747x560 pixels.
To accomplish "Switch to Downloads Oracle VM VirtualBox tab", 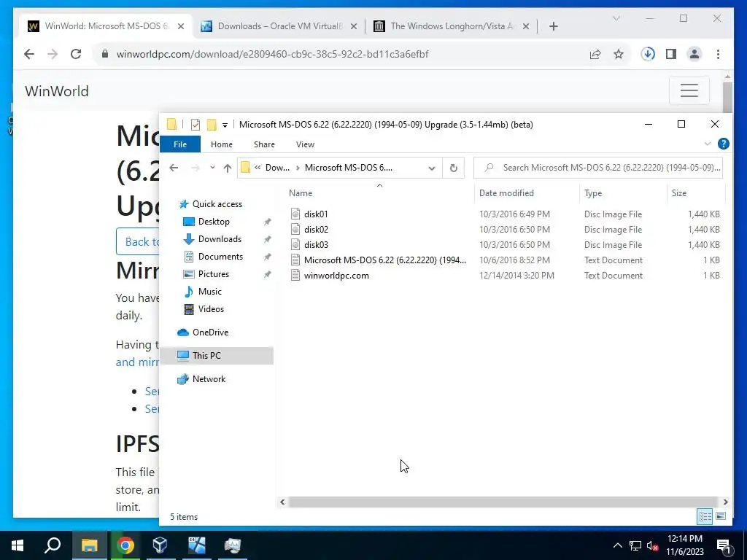I will click(x=279, y=26).
